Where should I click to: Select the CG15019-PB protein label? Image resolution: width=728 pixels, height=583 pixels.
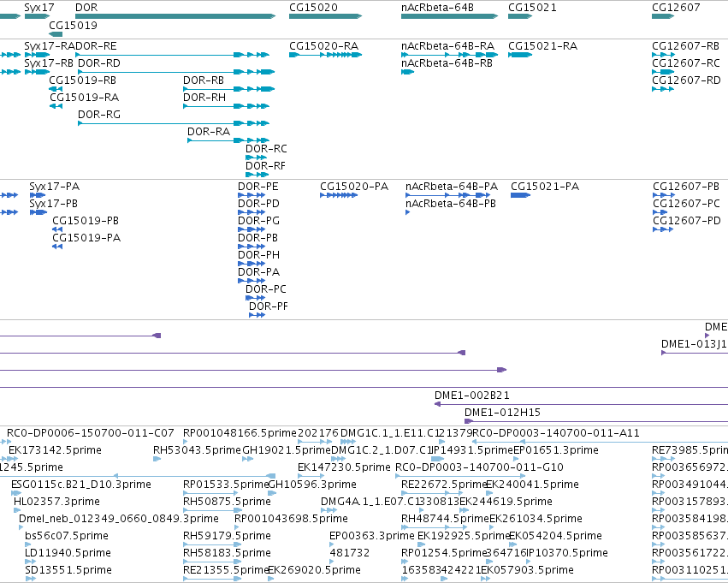click(86, 221)
